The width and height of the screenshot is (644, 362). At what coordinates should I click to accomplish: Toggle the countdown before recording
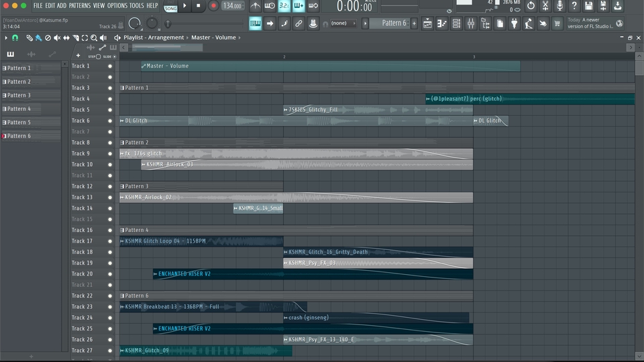[284, 6]
